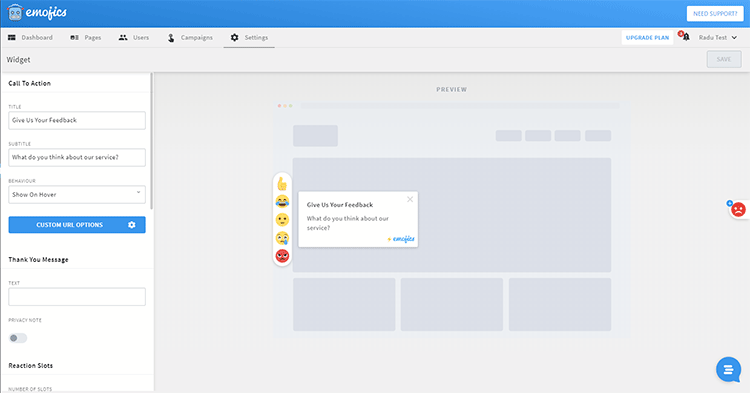Open the Behaviour Show On Hover dropdown
Screen dimensions: 750x393
click(77, 195)
